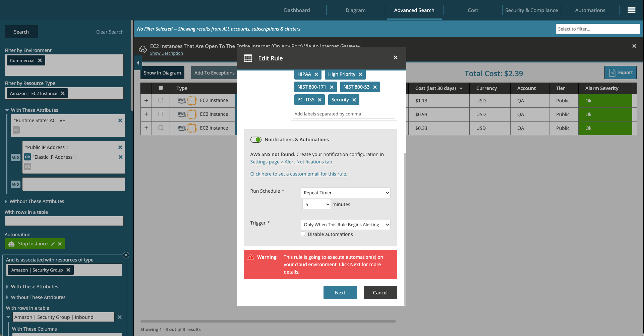644x336 pixels.
Task: Remove the Security Group Inbound table row
Action: 120,317
